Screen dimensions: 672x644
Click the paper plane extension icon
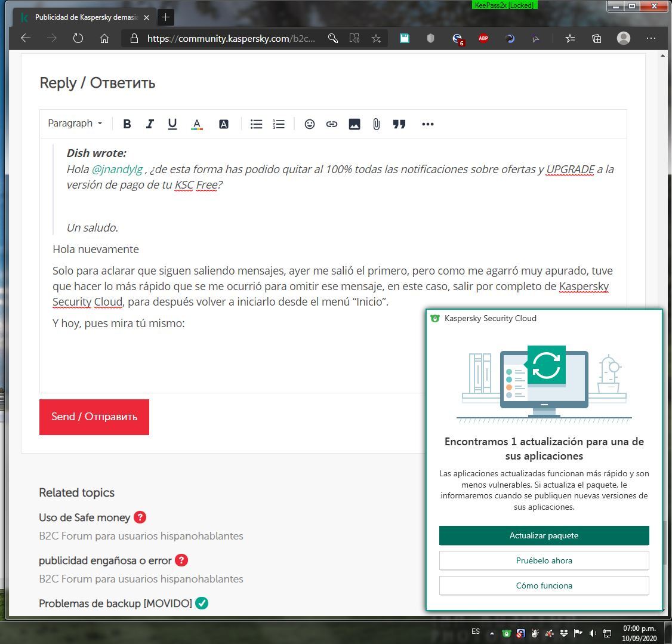click(536, 39)
